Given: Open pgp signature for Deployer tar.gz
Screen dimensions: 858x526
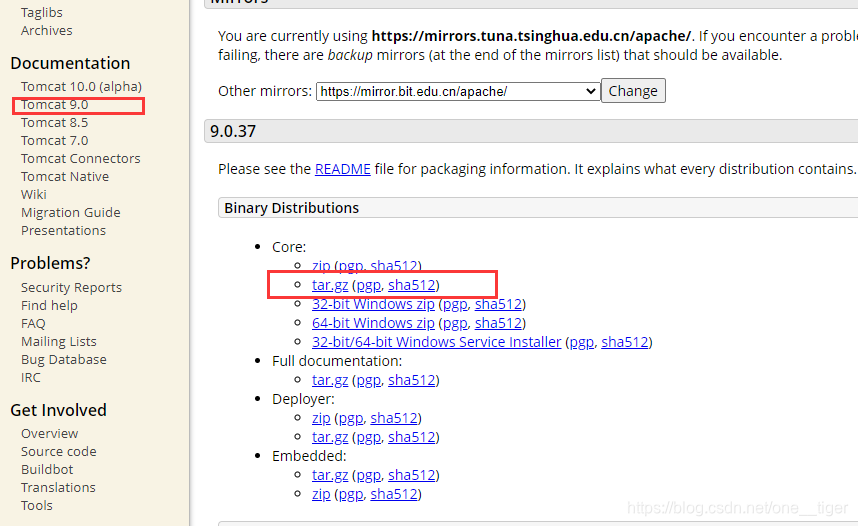Looking at the screenshot, I should (368, 437).
